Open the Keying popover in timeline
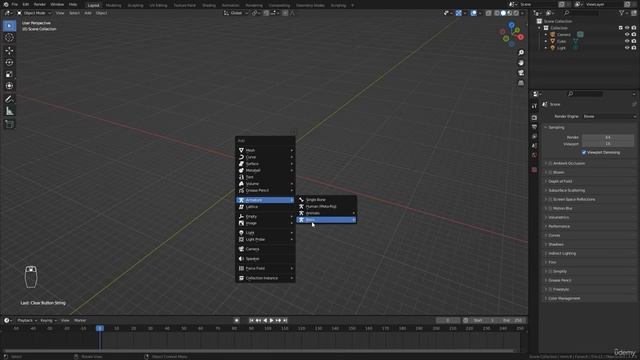This screenshot has width=640, height=360. click(x=48, y=320)
